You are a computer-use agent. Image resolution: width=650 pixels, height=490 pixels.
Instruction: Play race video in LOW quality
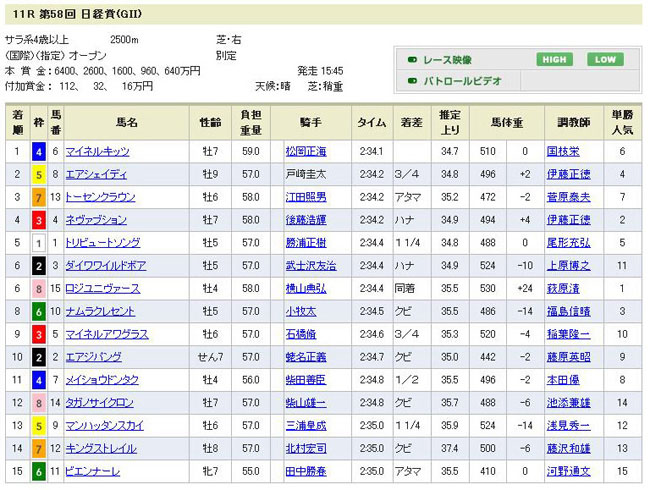[x=604, y=60]
